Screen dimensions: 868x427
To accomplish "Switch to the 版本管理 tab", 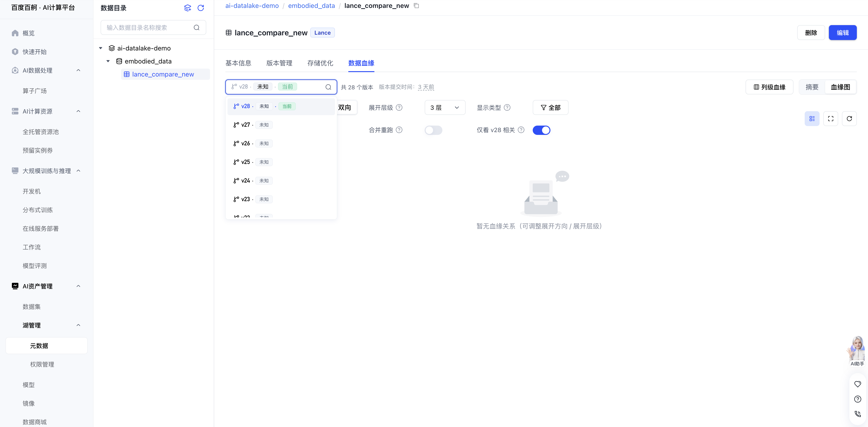I will 279,63.
